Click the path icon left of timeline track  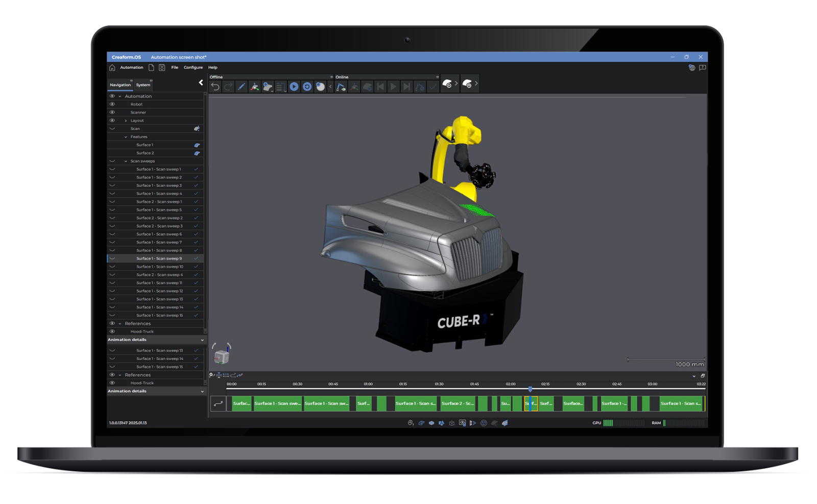[218, 403]
